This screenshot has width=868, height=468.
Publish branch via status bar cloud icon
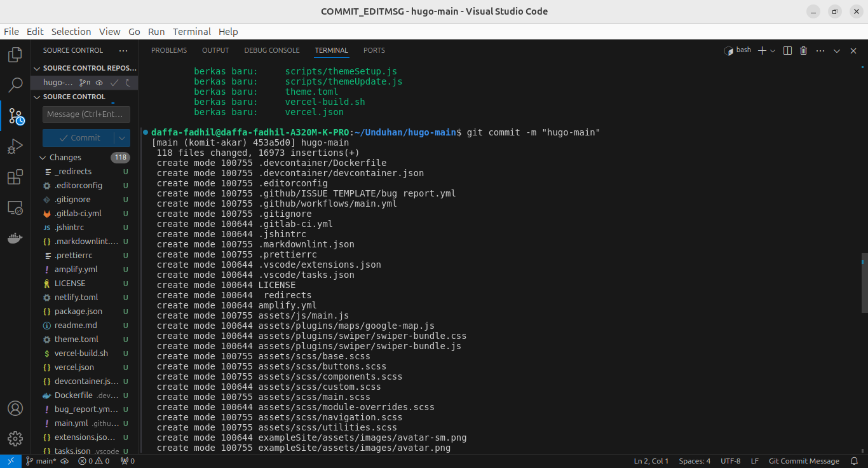(x=65, y=461)
